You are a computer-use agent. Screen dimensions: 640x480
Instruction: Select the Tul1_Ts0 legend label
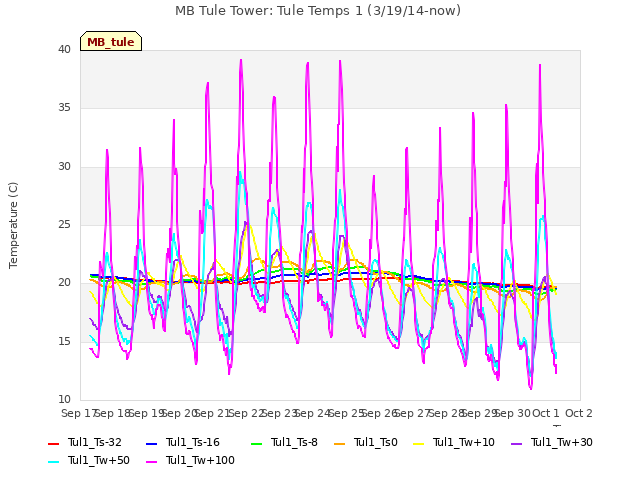(376, 442)
